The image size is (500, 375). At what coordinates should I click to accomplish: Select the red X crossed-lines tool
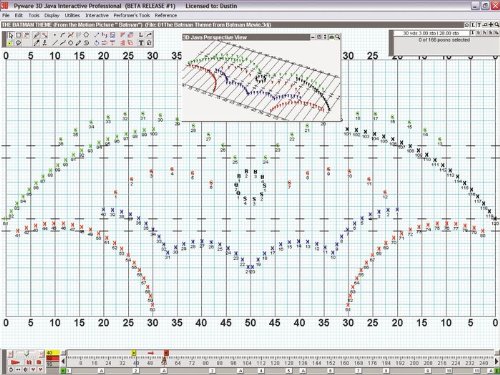71,35
